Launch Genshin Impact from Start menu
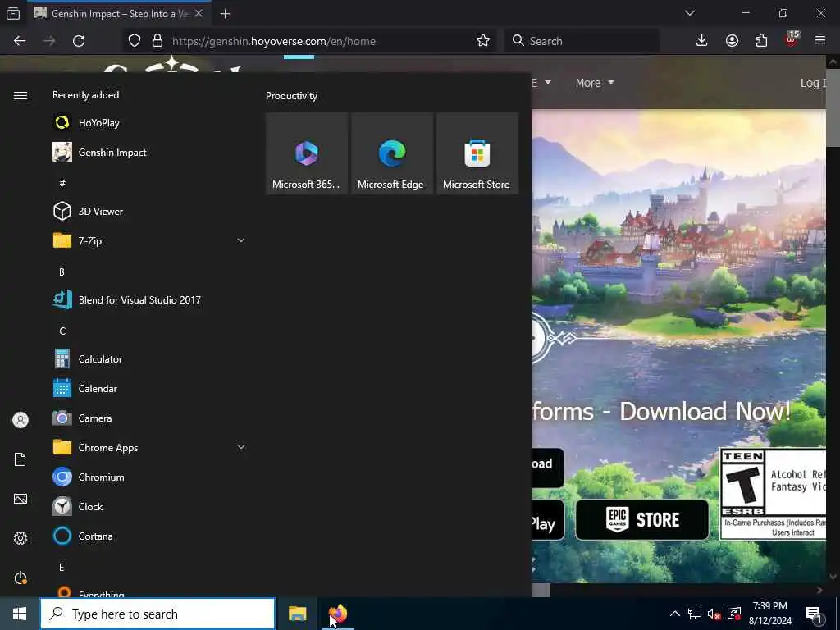This screenshot has height=630, width=840. coord(149,152)
